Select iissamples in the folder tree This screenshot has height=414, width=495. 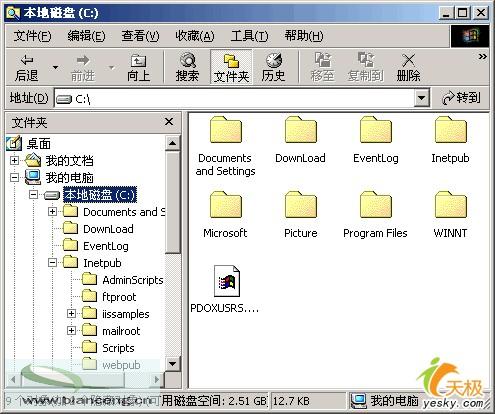pos(126,314)
